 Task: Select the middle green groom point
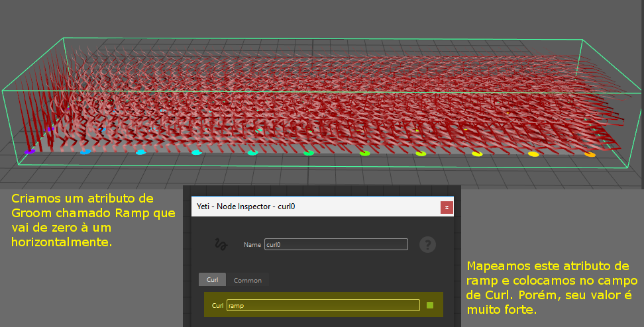pos(308,153)
